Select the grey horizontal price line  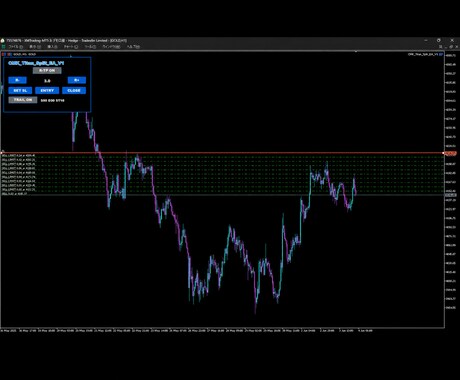tap(222, 195)
